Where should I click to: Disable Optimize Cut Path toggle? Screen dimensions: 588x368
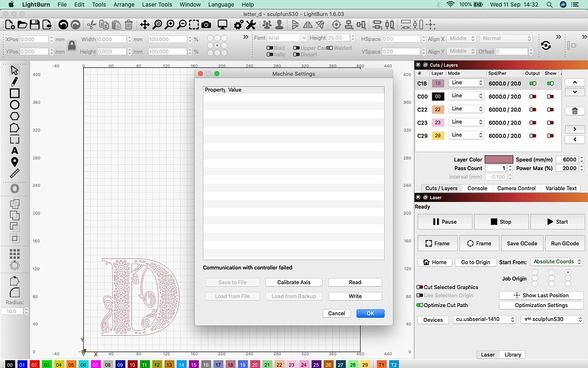[420, 305]
